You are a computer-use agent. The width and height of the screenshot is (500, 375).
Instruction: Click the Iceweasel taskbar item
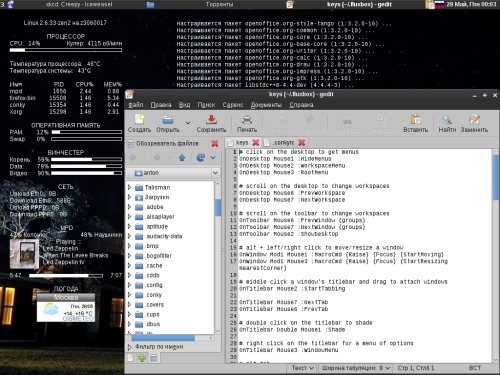(79, 4)
